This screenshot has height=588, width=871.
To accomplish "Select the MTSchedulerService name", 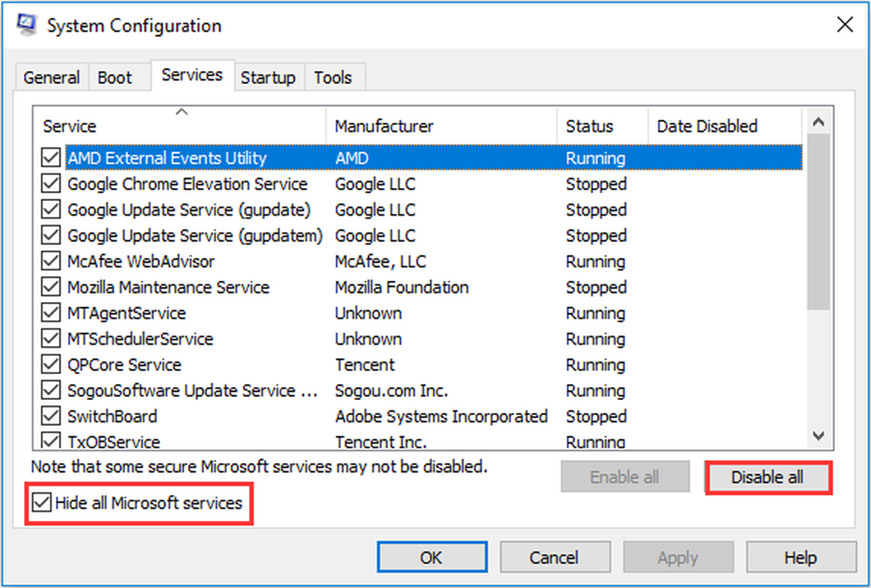I will [x=140, y=339].
